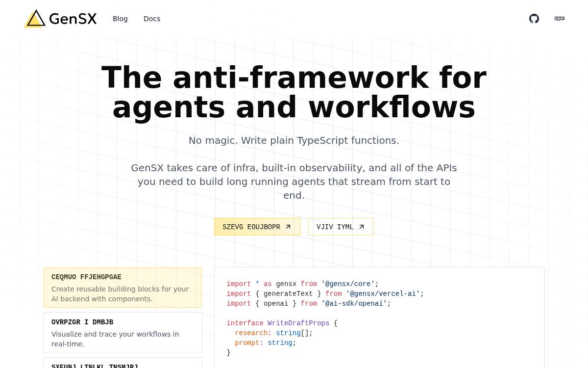Click the 'research: string[];' code line
Image resolution: width=588 pixels, height=368 pixels.
click(273, 333)
